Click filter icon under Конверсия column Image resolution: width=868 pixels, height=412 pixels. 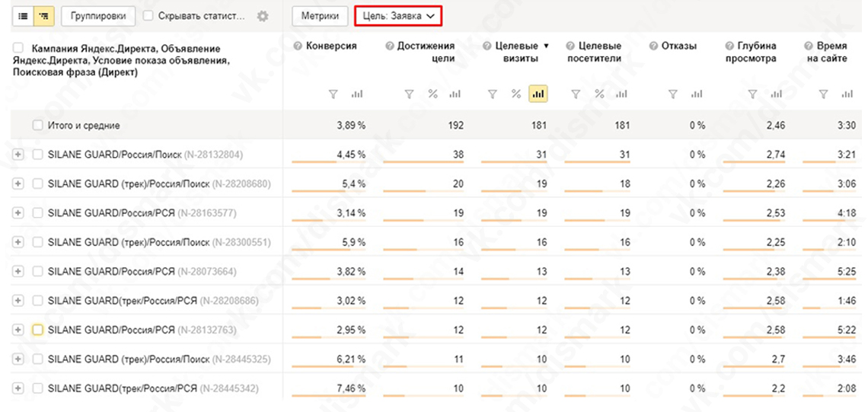(x=333, y=94)
